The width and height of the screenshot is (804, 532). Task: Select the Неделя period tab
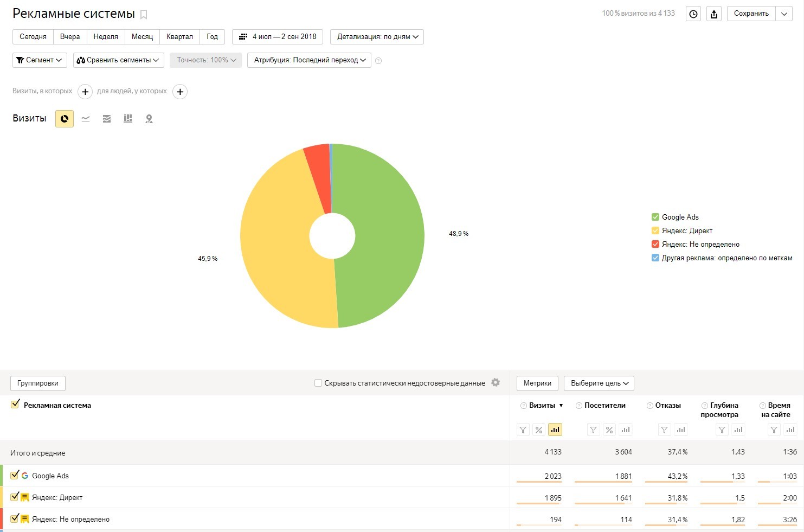[x=106, y=37]
